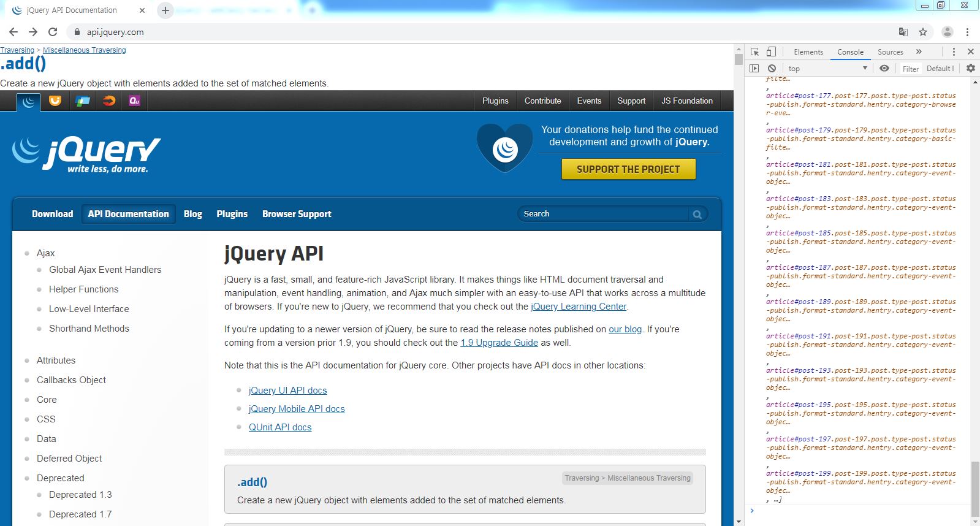Clear the console output
The image size is (980, 526).
pos(772,69)
